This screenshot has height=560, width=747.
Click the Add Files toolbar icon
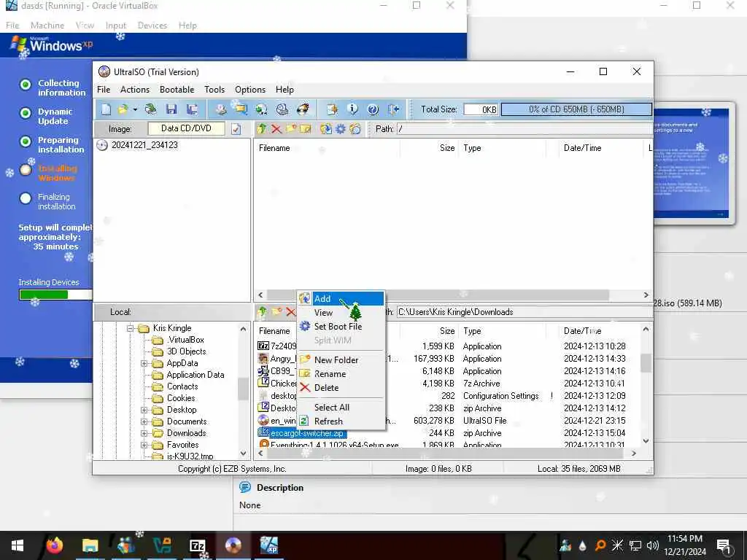tap(332, 109)
